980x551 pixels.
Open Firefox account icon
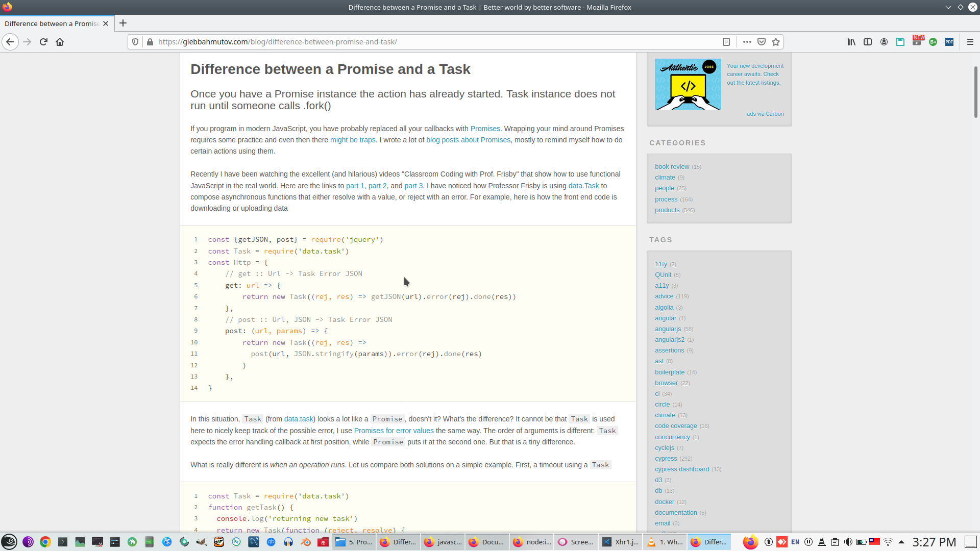click(x=884, y=42)
